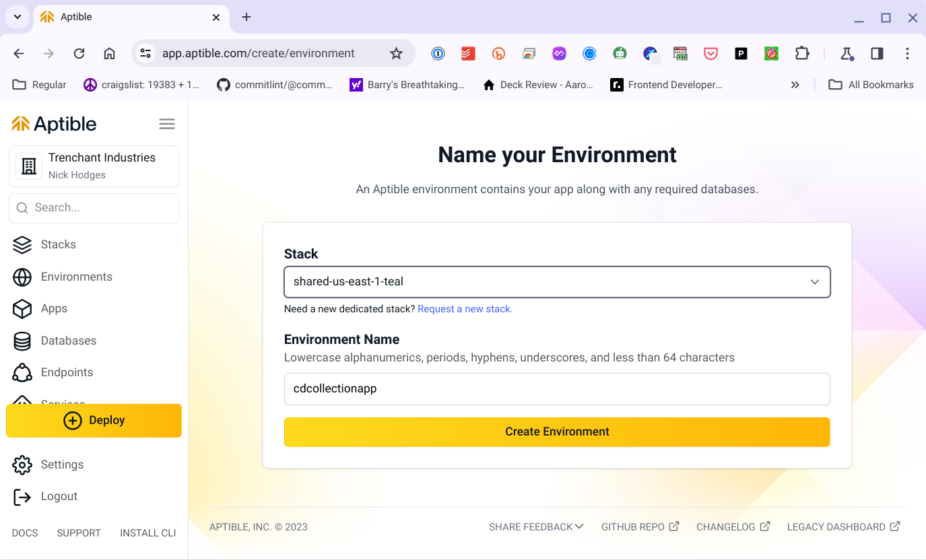926x560 pixels.
Task: Click the Databases cylinder icon
Action: click(x=22, y=341)
